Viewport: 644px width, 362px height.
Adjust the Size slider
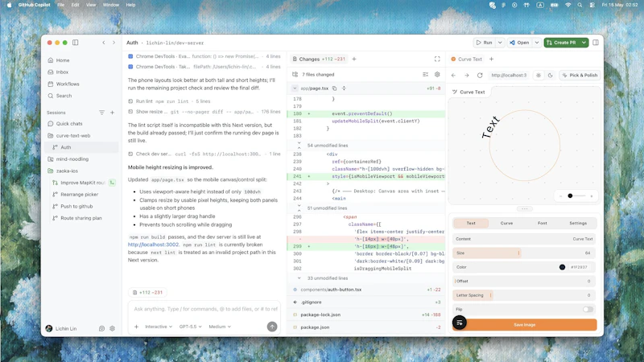pos(524,253)
